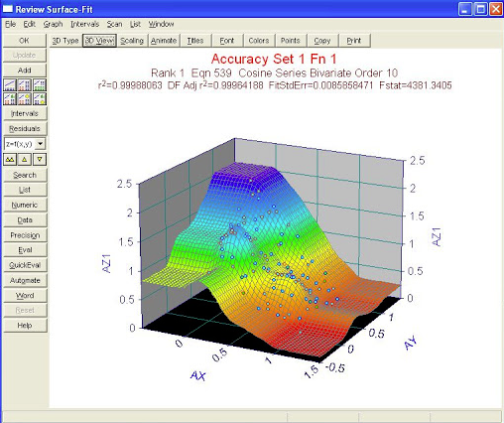Click the bottom-left graph icon under Add
Screen dimensions: 504x423
click(10, 98)
